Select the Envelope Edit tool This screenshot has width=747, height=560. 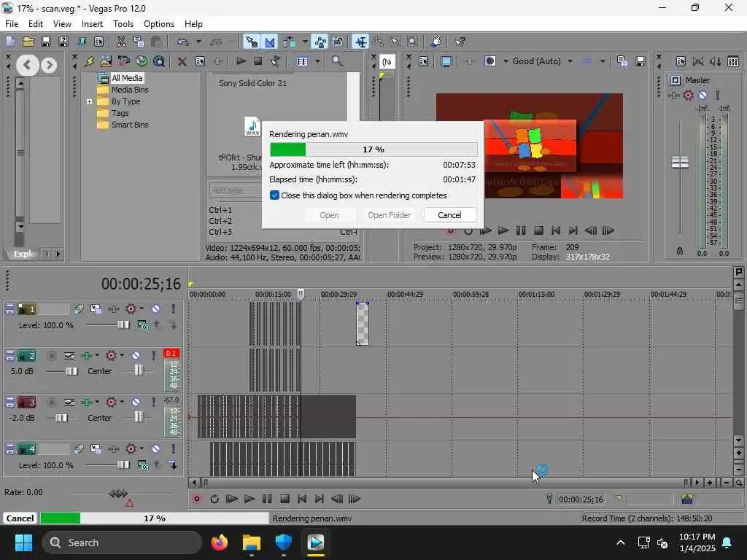pos(378,42)
